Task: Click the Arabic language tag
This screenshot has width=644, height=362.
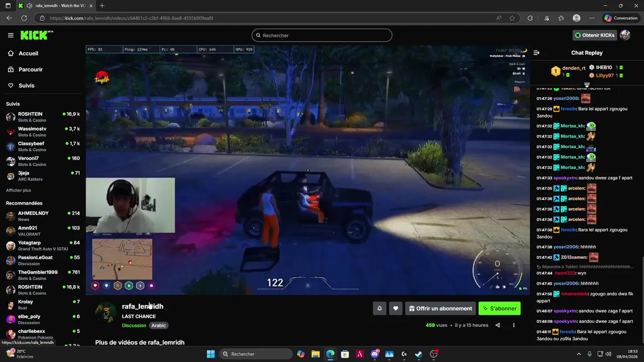Action: (x=158, y=325)
